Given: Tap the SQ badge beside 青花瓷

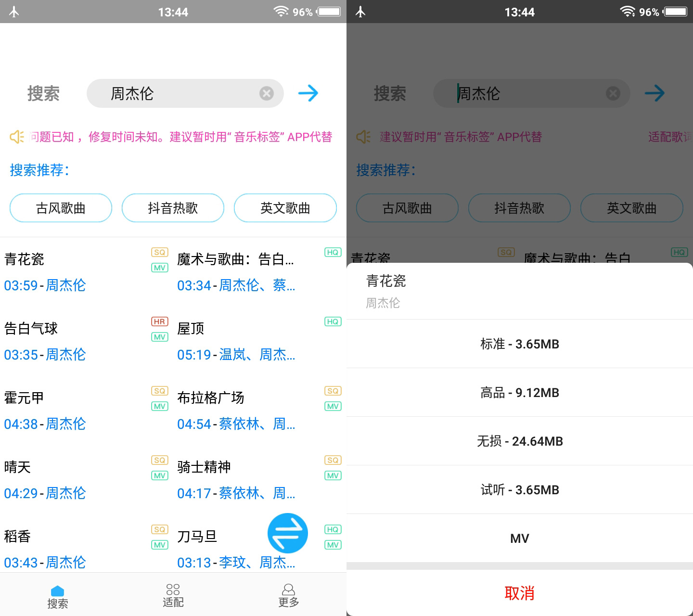Looking at the screenshot, I should pyautogui.click(x=160, y=252).
